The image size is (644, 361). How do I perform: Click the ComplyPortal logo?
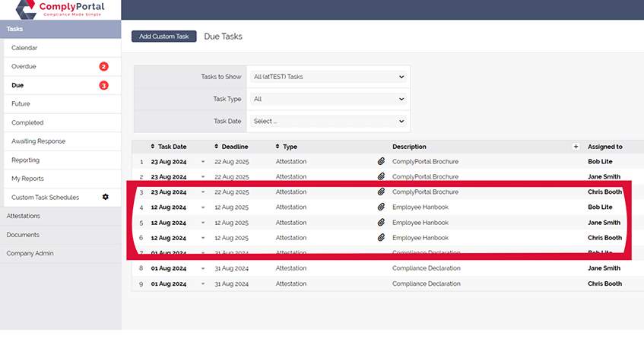(59, 10)
